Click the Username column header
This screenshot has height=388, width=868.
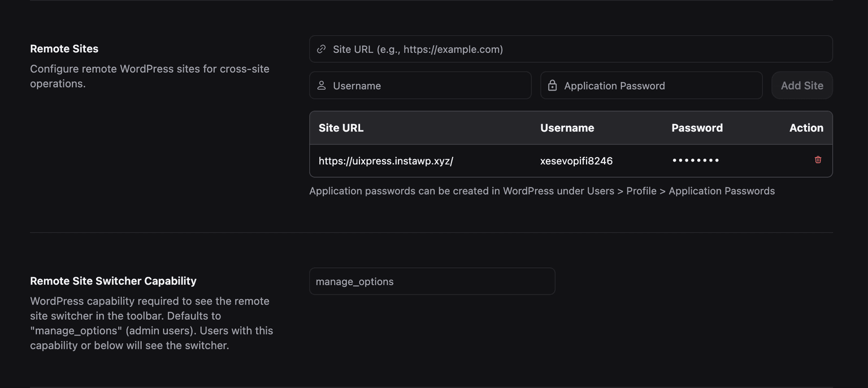click(x=567, y=128)
